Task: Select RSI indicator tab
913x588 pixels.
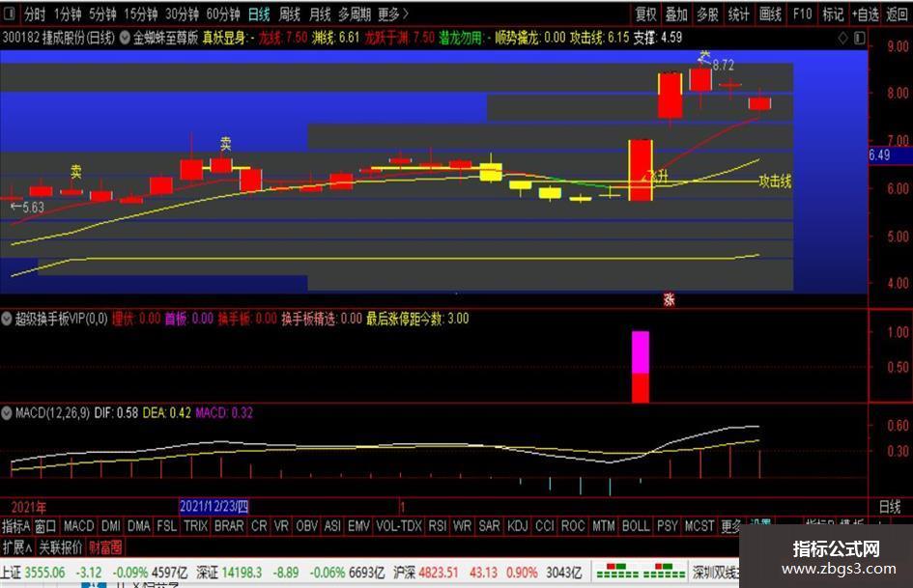Action: (x=438, y=526)
